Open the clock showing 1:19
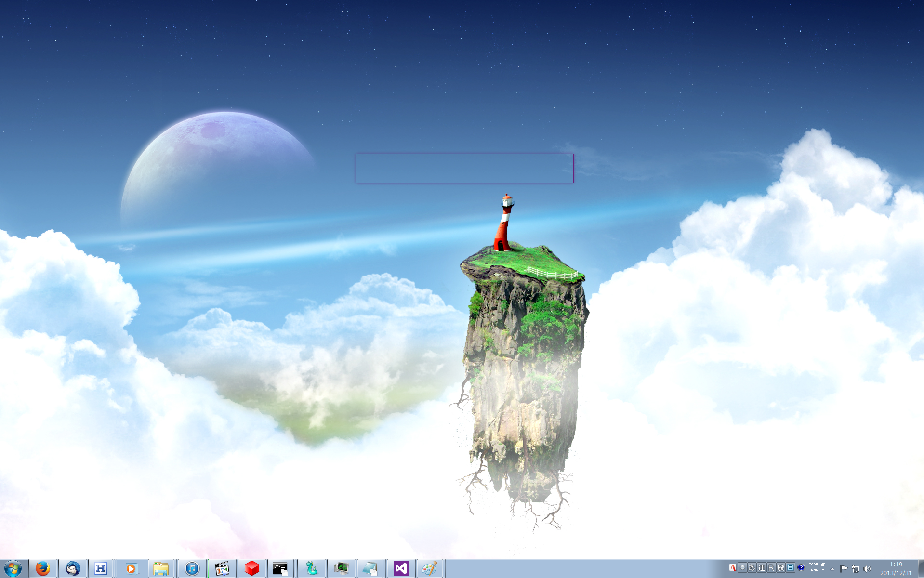Image resolution: width=924 pixels, height=578 pixels. pyautogui.click(x=896, y=568)
